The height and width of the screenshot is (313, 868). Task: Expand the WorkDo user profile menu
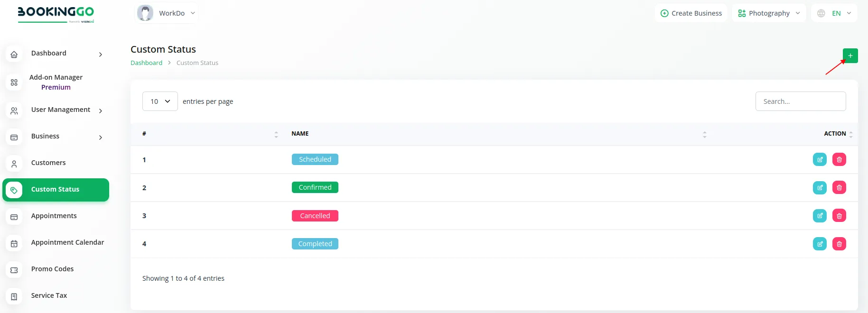167,13
